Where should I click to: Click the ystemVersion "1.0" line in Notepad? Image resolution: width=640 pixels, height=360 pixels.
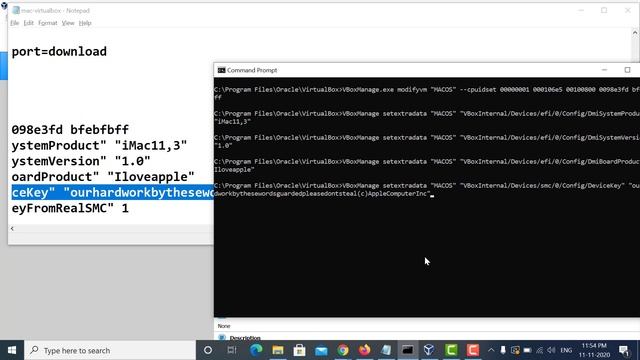pos(81,161)
